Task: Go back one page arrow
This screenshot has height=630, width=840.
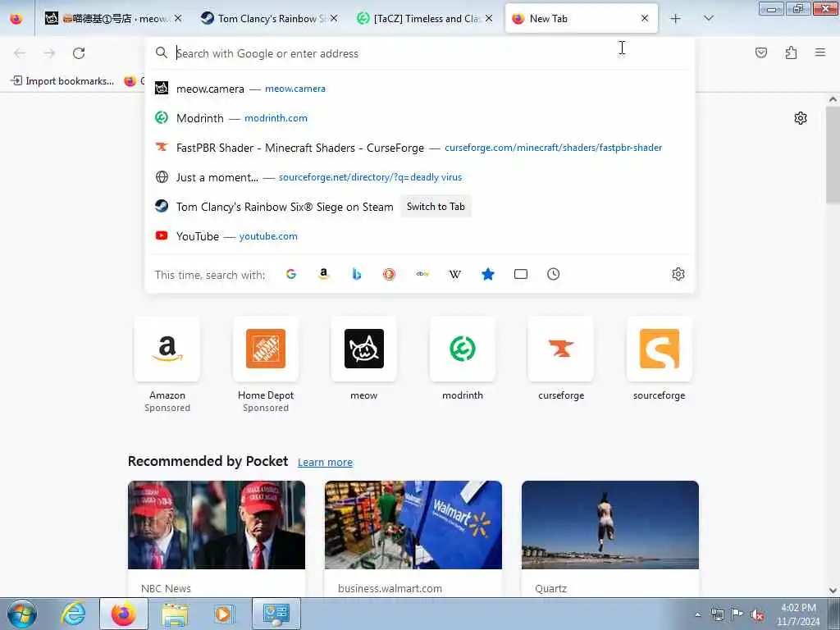Action: pyautogui.click(x=20, y=53)
